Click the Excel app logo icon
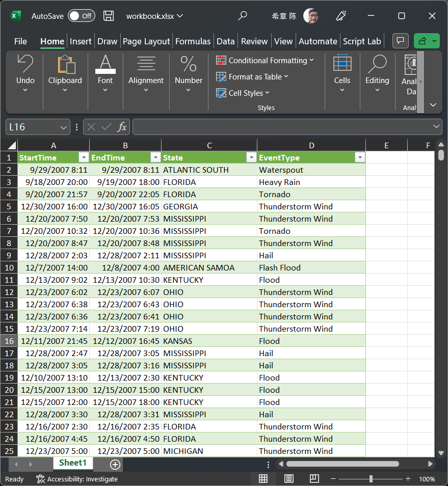The width and height of the screenshot is (448, 486). 15,16
